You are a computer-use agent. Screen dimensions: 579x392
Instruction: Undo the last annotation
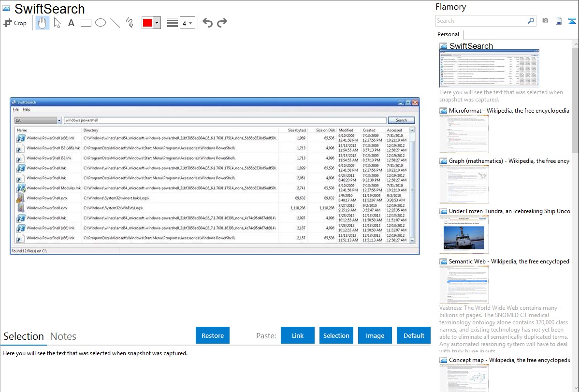click(207, 23)
